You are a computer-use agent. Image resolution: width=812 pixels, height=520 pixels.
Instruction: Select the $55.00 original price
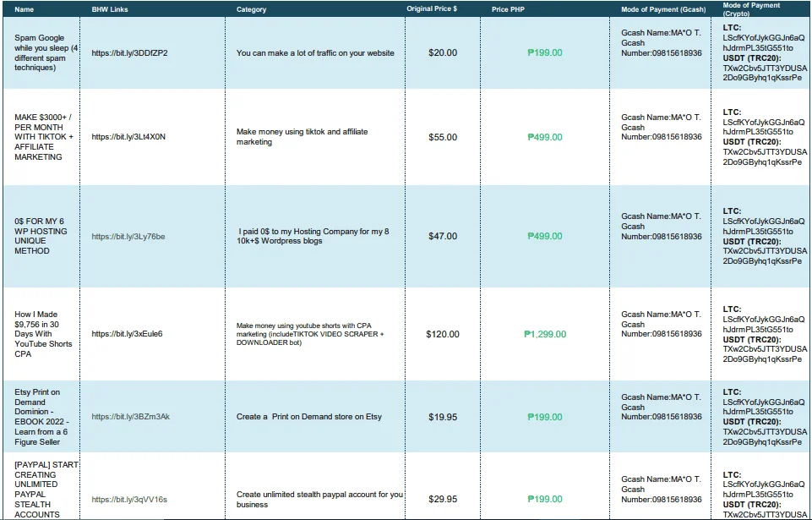click(x=443, y=137)
